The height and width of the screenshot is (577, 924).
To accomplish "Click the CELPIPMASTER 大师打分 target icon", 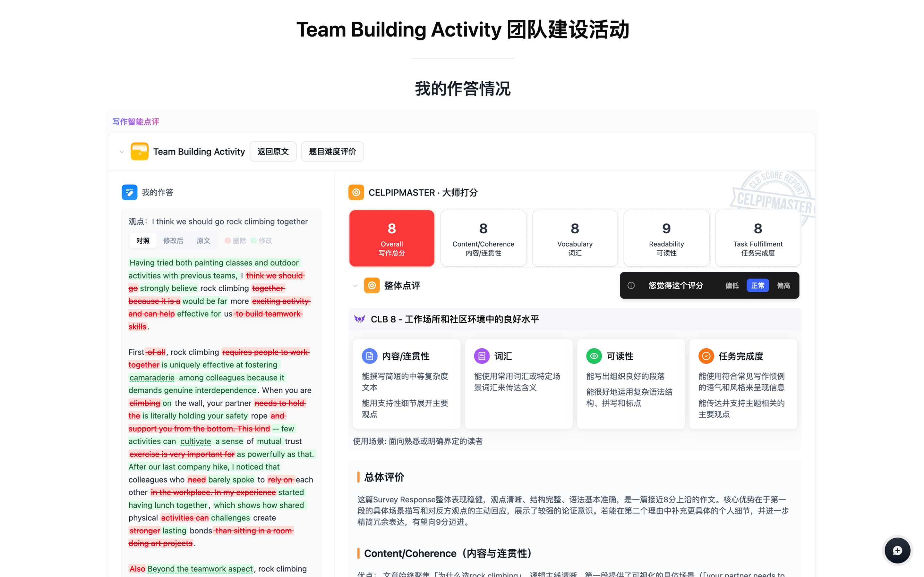I will pos(356,192).
